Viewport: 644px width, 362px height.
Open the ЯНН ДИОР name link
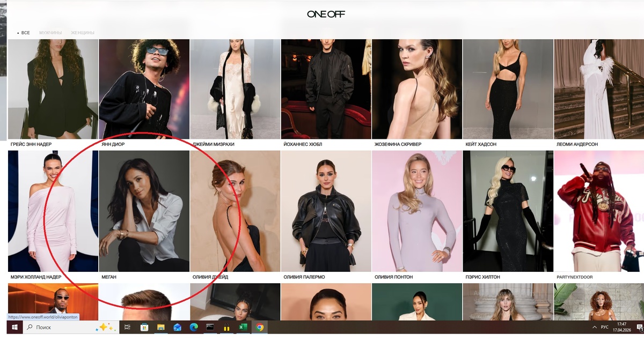(112, 144)
